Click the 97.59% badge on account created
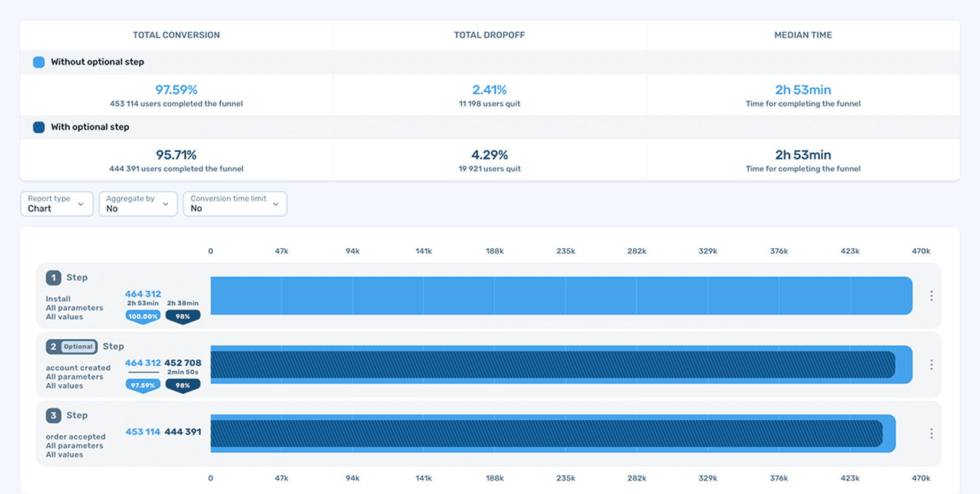 (x=143, y=385)
